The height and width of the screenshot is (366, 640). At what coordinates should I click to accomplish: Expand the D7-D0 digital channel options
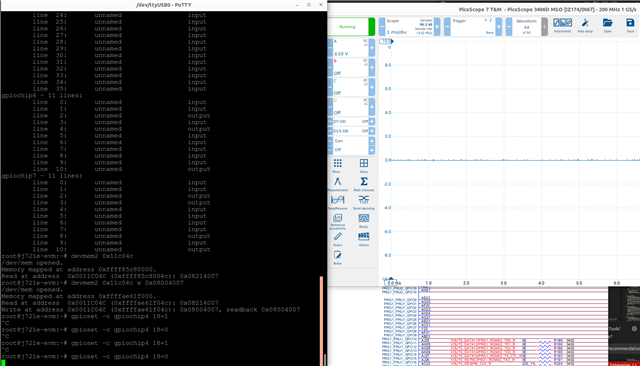[x=372, y=122]
